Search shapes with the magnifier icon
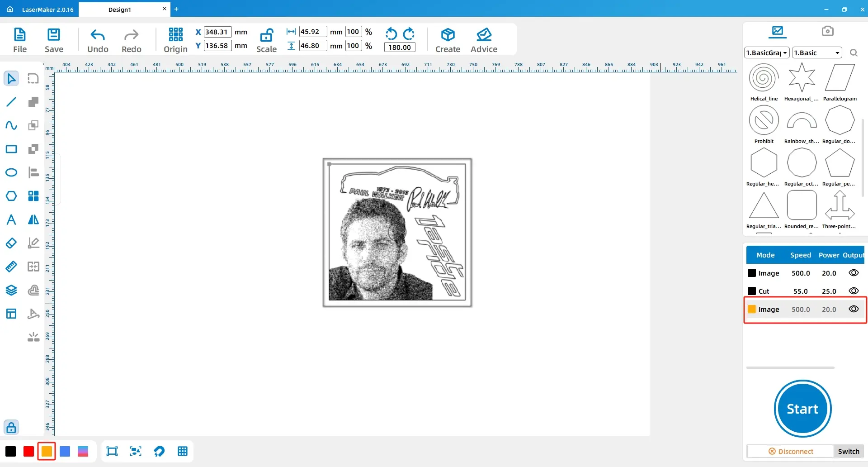This screenshot has height=467, width=868. (x=854, y=53)
